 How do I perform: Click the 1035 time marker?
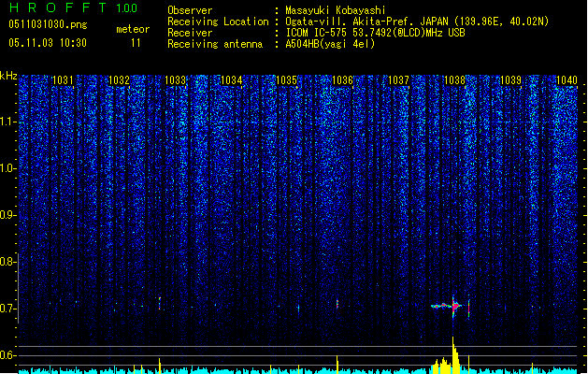[x=286, y=80]
